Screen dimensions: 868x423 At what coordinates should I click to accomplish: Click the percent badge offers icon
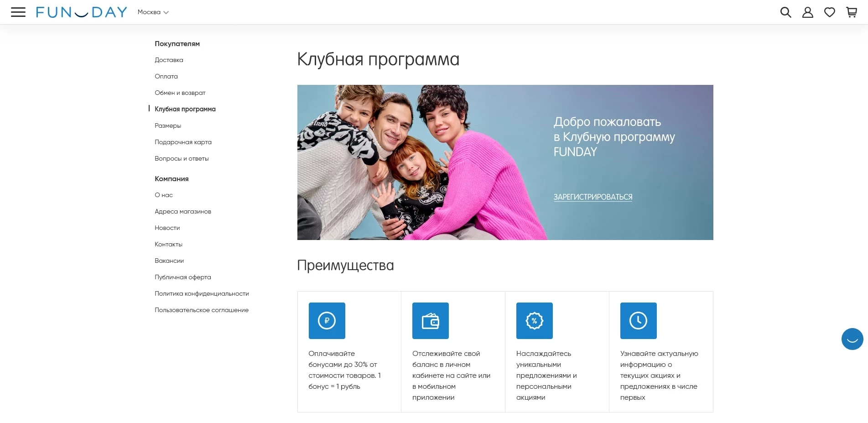point(534,321)
